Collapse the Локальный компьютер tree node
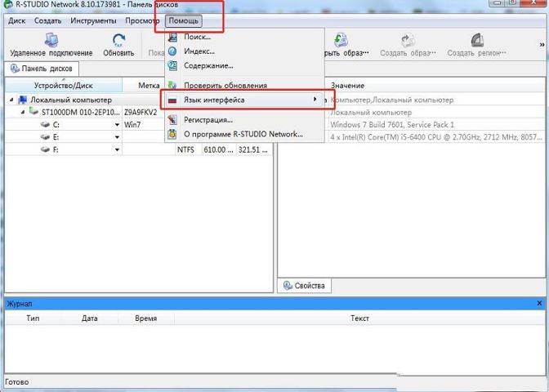 [x=12, y=100]
